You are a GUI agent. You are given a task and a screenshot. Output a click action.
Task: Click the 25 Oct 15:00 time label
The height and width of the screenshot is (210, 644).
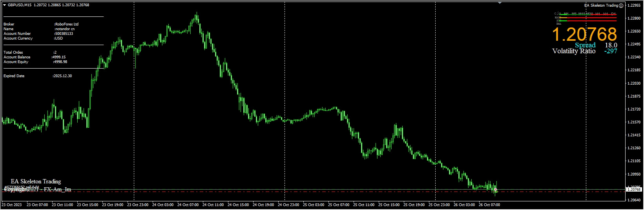[389, 205]
